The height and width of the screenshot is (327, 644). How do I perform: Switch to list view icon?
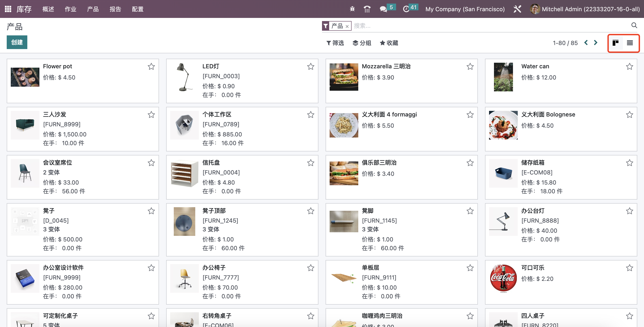point(630,43)
